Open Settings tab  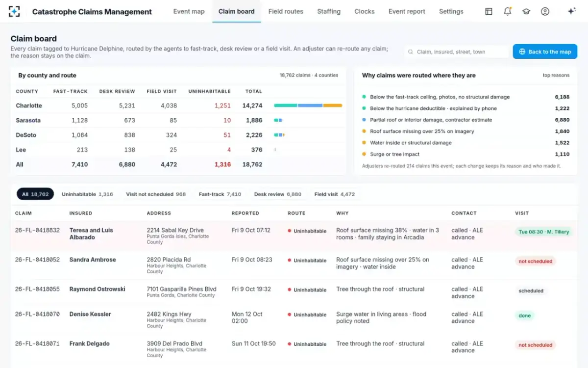click(x=451, y=11)
